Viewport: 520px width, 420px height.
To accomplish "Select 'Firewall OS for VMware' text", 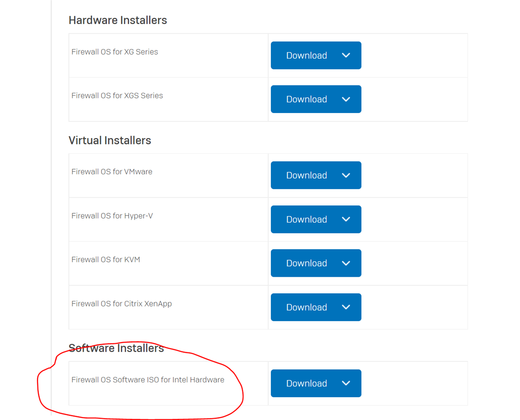I will pyautogui.click(x=112, y=172).
